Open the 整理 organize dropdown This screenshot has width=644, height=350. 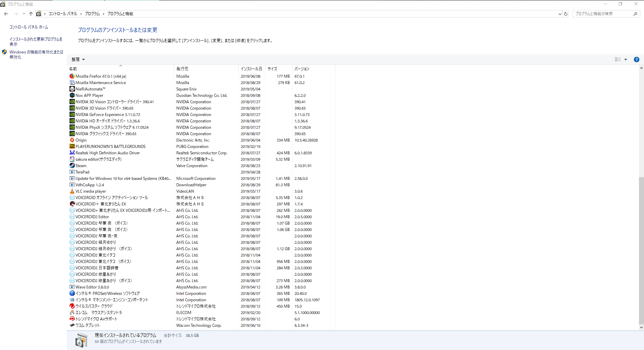[78, 60]
